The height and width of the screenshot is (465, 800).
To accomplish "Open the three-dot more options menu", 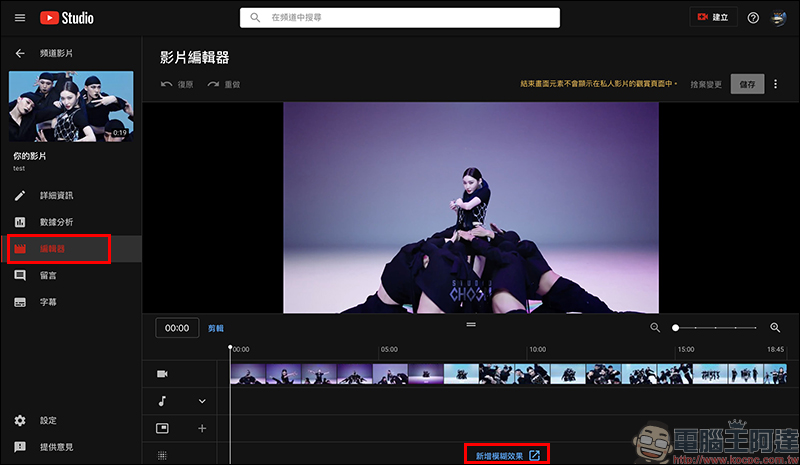I will coord(775,84).
